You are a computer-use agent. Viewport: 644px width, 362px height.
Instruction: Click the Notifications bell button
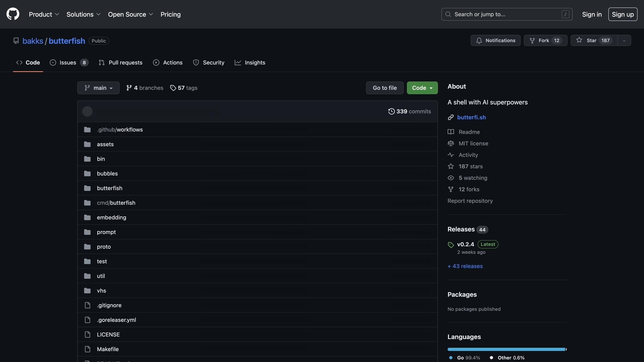495,41
